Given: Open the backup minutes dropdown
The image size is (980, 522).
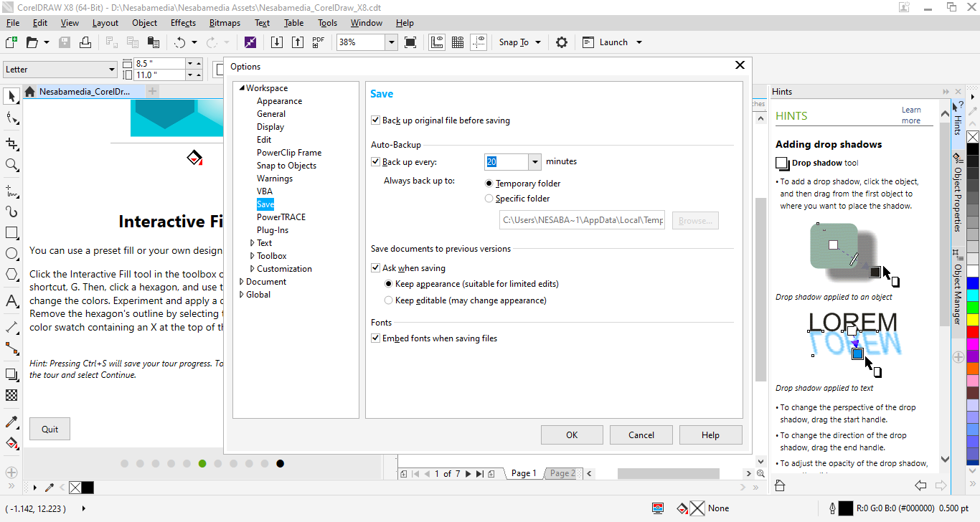Looking at the screenshot, I should click(534, 162).
